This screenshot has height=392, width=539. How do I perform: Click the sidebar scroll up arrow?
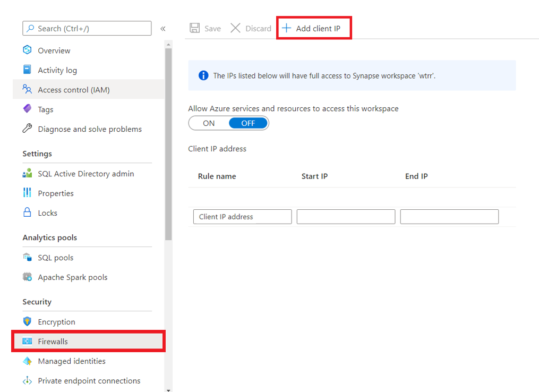(x=168, y=45)
